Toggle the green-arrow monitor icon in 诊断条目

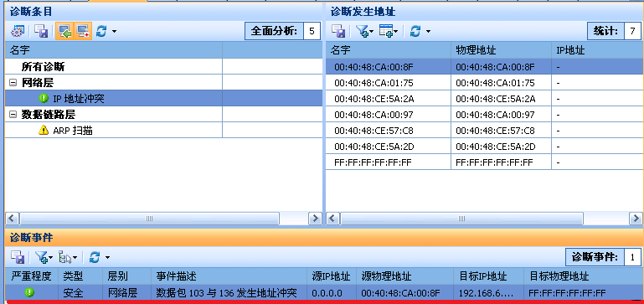pos(64,31)
